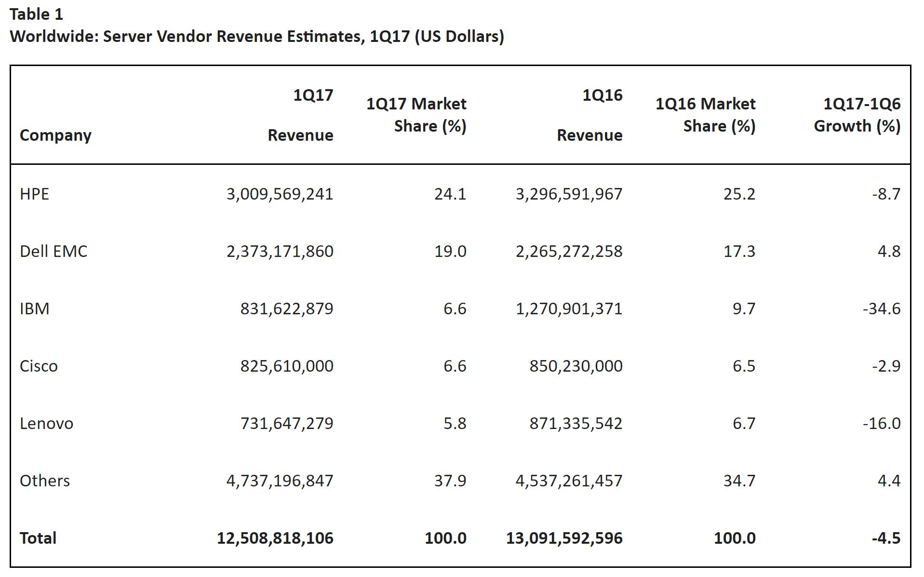This screenshot has width=924, height=577.
Task: Select the 'Dell EMC' company cell
Action: click(54, 251)
